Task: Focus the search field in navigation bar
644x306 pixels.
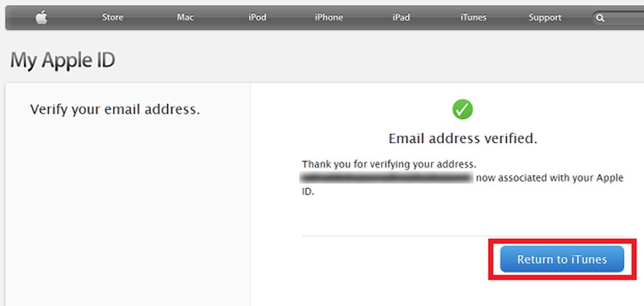Action: tap(618, 18)
